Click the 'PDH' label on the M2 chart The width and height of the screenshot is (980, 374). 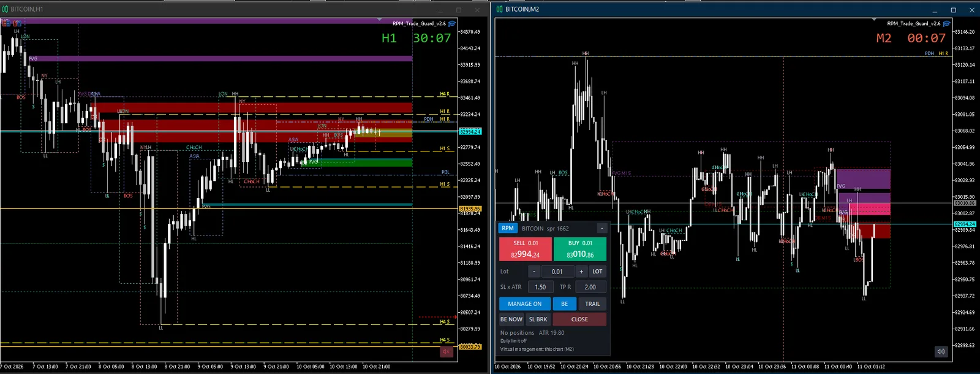(929, 53)
